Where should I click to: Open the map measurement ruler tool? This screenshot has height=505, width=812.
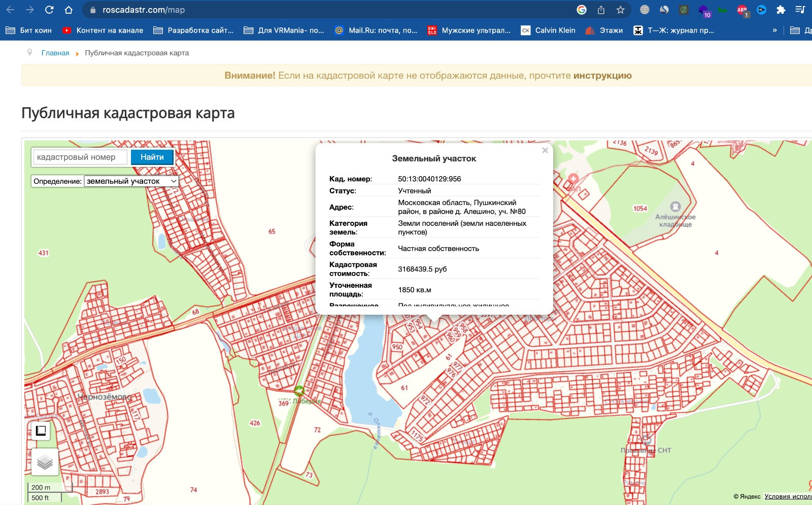tap(41, 431)
